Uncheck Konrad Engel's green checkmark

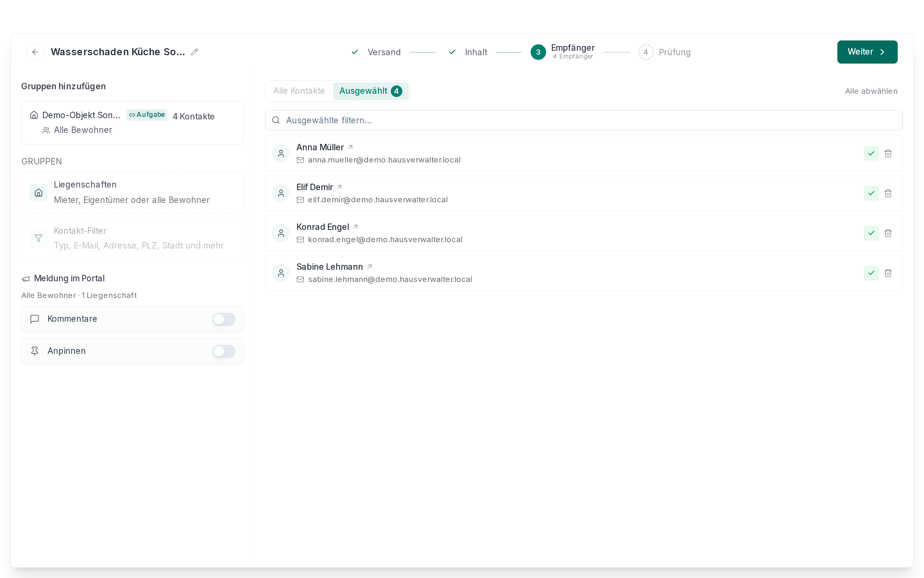pos(871,233)
